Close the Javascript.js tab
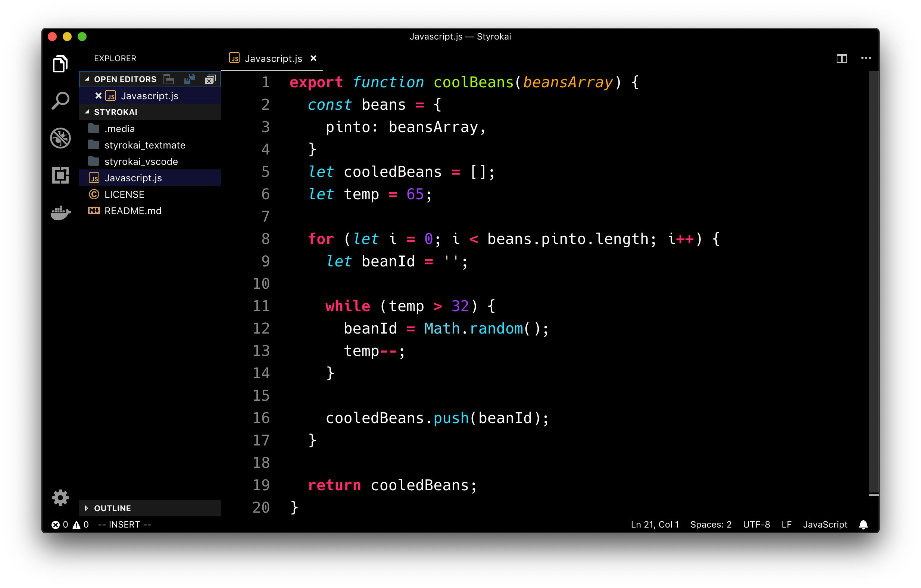Image resolution: width=921 pixels, height=588 pixels. pos(313,58)
